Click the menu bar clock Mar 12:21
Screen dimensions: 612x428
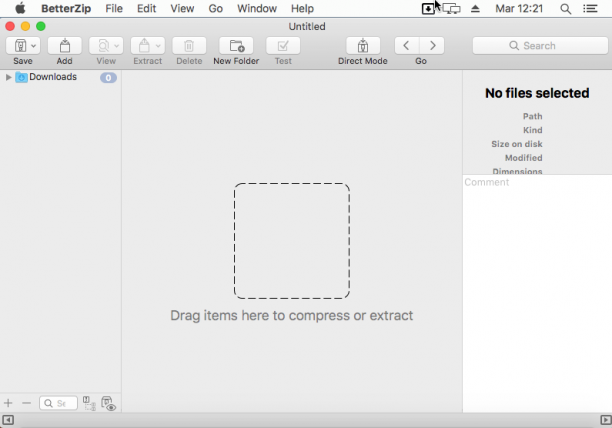[519, 9]
